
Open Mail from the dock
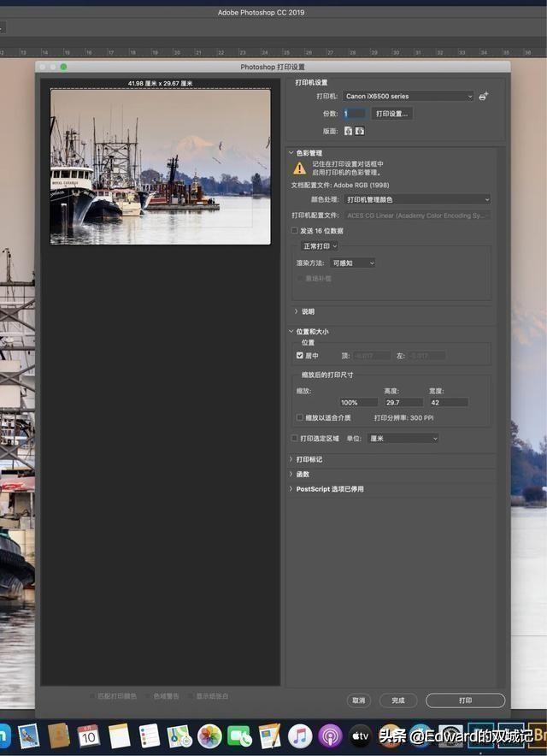point(28,736)
